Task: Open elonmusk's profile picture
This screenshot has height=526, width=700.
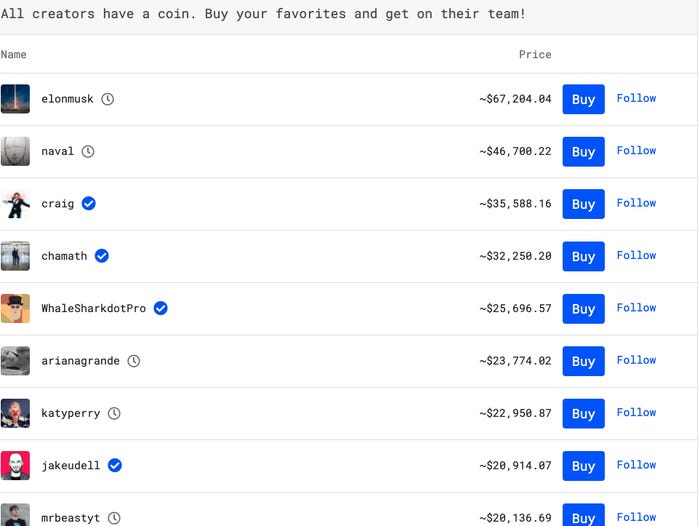Action: [15, 99]
